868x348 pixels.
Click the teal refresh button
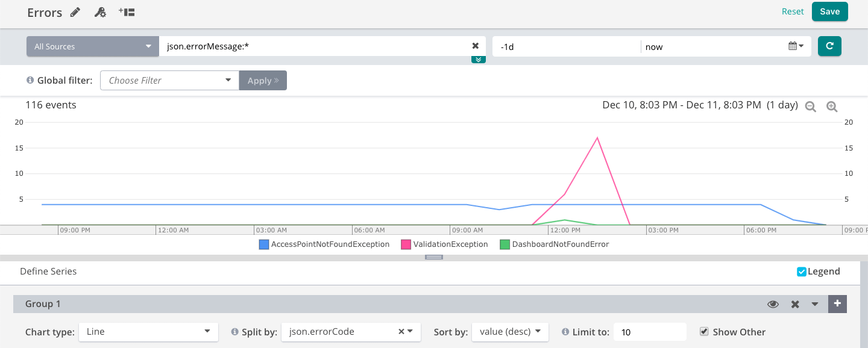pyautogui.click(x=829, y=46)
